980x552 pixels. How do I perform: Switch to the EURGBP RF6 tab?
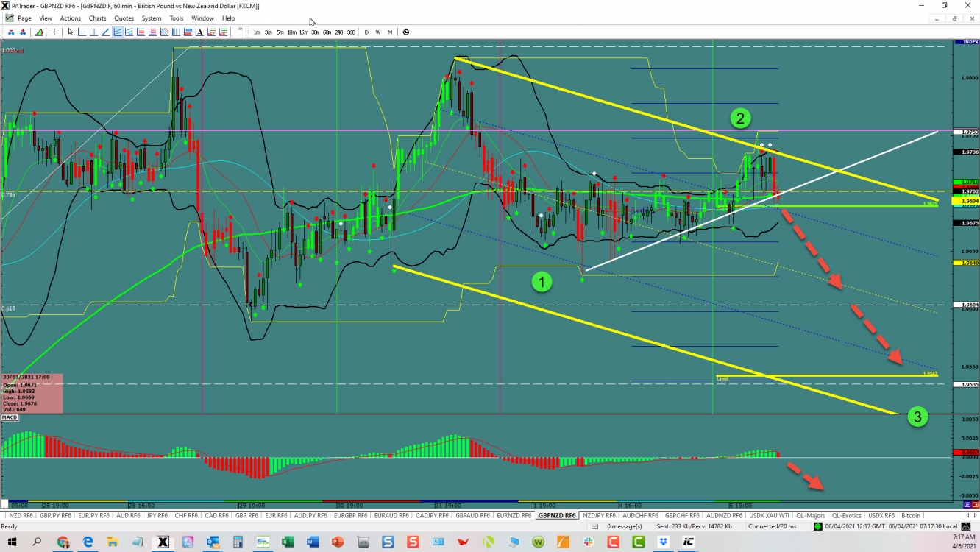point(352,516)
